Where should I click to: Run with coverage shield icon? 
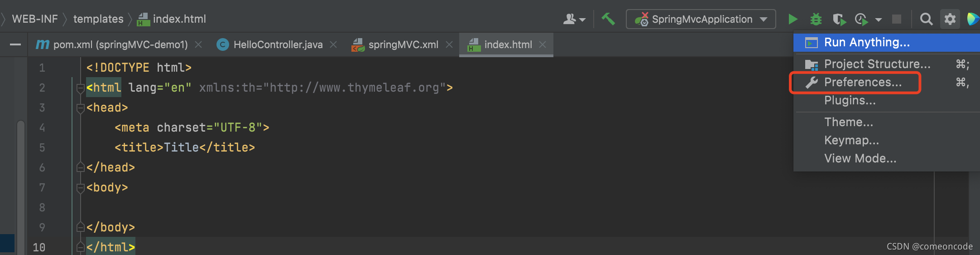(x=839, y=20)
